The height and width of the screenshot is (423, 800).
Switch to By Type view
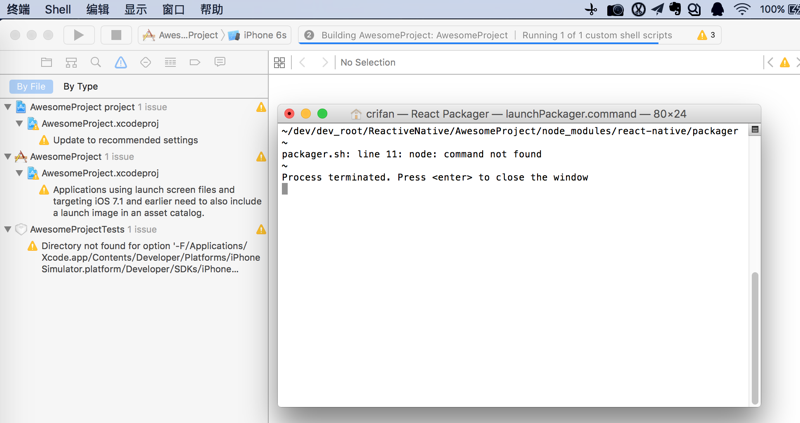[81, 86]
